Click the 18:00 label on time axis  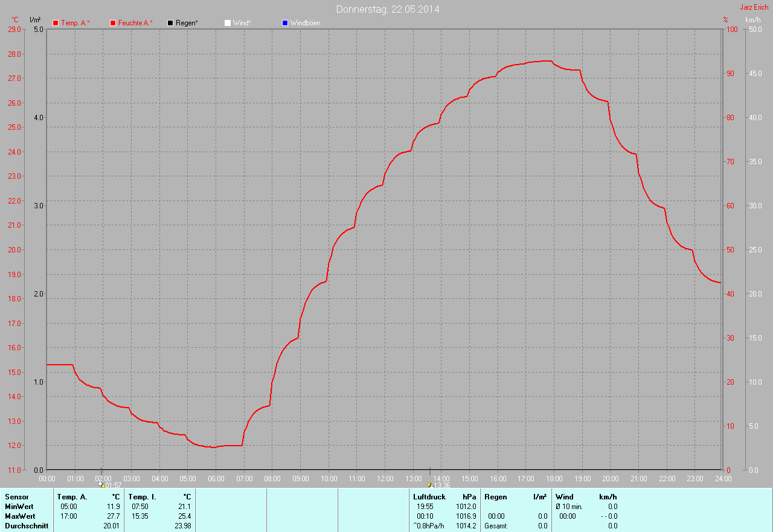(x=554, y=479)
